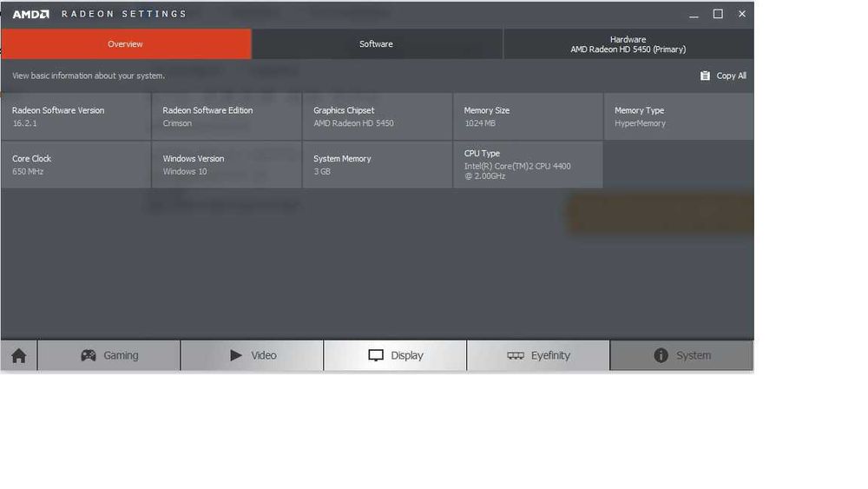Click the RADEON SETTINGS title text

point(123,14)
